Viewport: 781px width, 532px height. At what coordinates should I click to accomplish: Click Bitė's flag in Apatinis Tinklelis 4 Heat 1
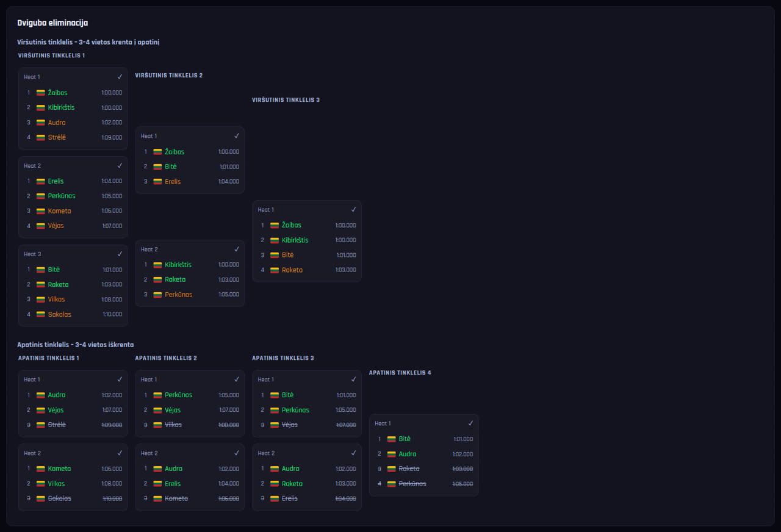pos(392,439)
